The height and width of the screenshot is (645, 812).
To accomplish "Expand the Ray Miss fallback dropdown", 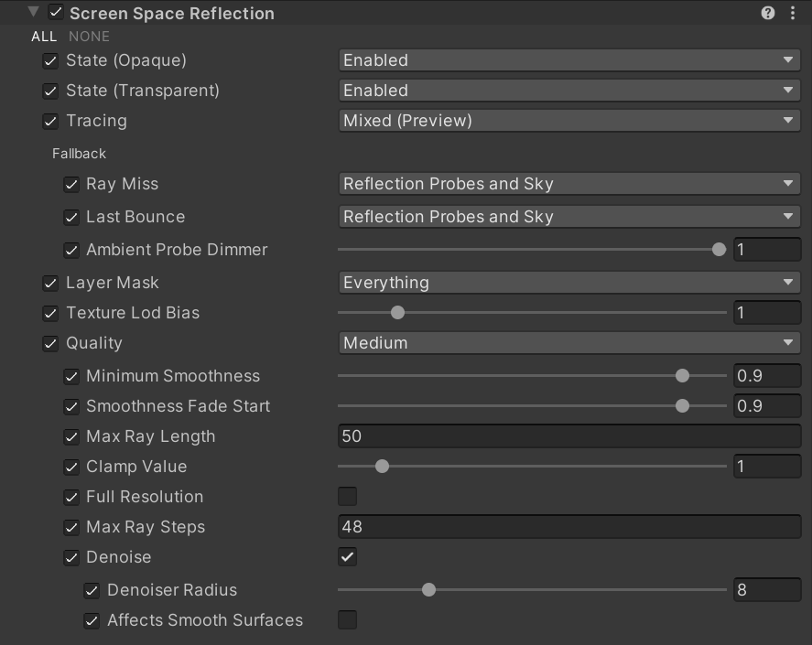I will [x=569, y=184].
